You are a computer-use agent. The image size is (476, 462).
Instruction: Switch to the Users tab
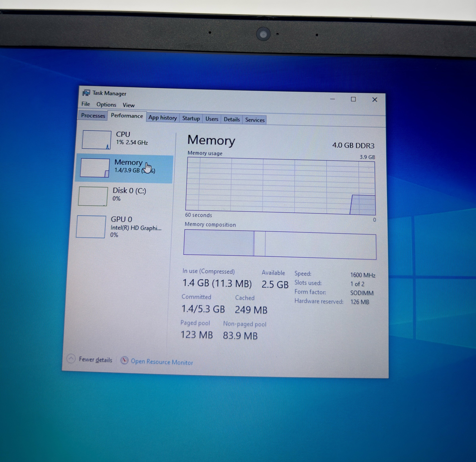pos(212,119)
